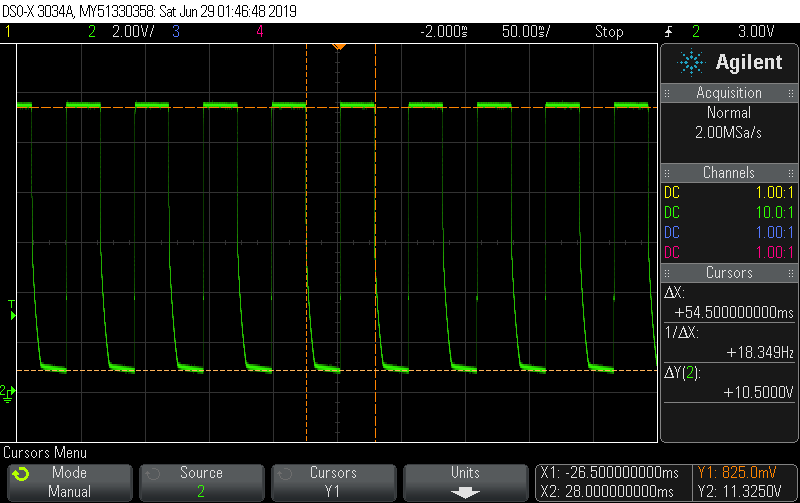Click the magenta DC coupling for channel 4
The width and height of the screenshot is (800, 503).
coord(672,252)
